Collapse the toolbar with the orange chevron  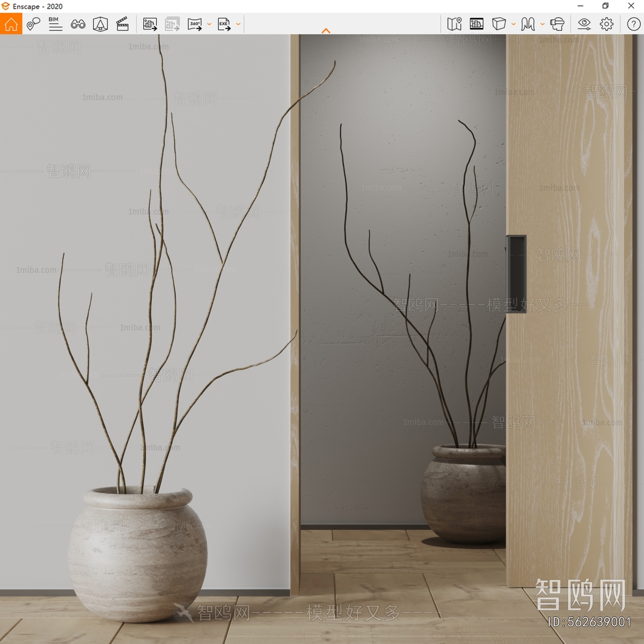pos(326,31)
